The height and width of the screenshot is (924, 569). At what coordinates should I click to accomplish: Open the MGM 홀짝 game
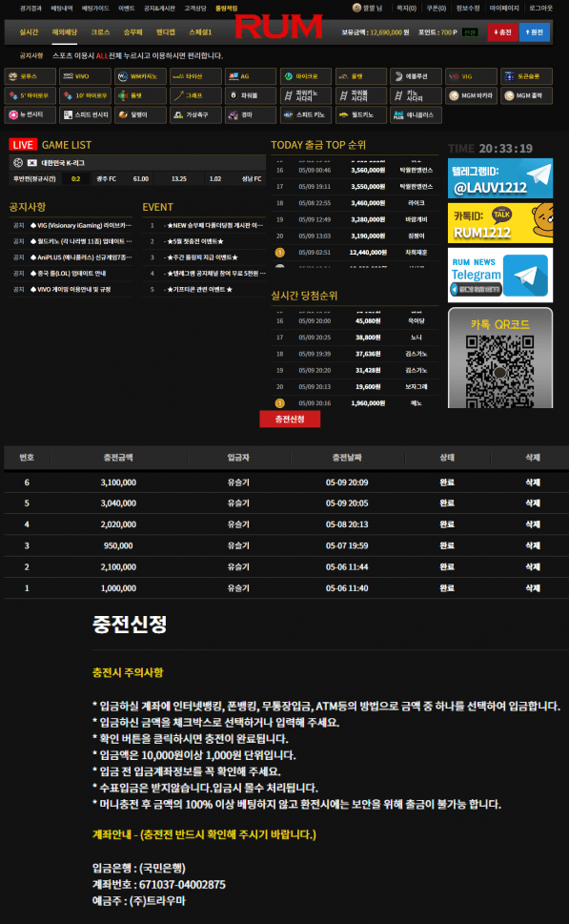(527, 95)
